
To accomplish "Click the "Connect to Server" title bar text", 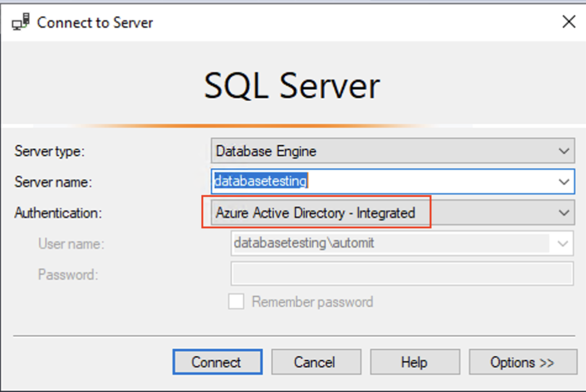I will pos(95,23).
